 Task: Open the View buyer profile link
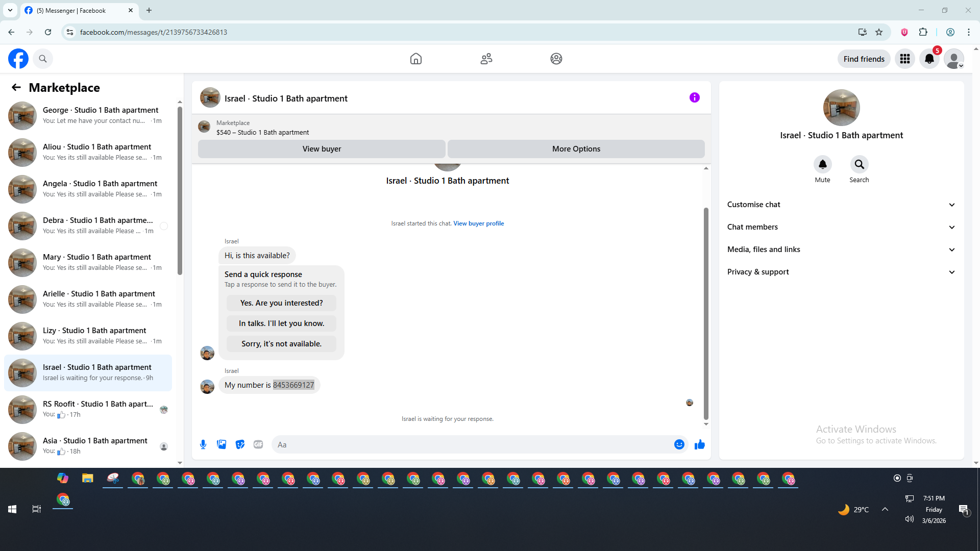coord(478,223)
